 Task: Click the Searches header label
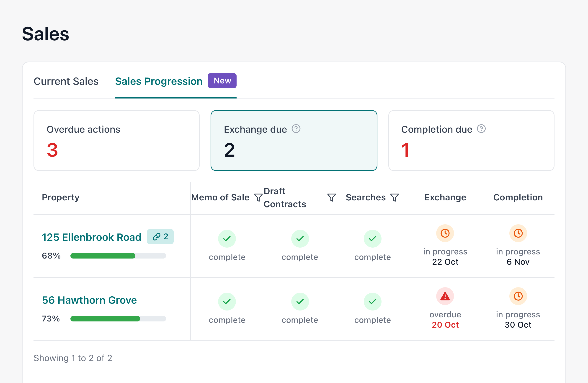point(366,197)
